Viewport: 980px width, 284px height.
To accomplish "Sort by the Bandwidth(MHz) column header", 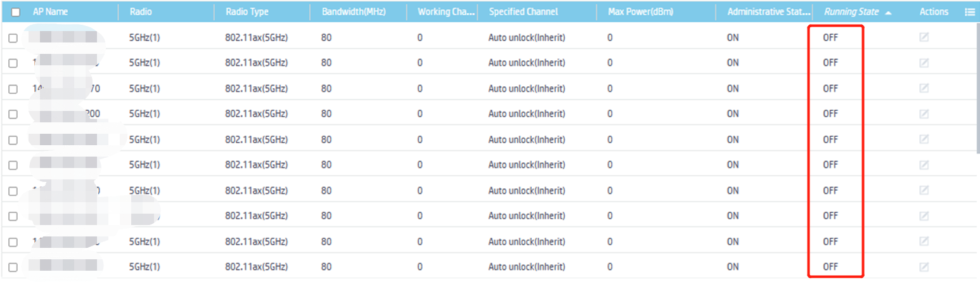I will tap(353, 12).
